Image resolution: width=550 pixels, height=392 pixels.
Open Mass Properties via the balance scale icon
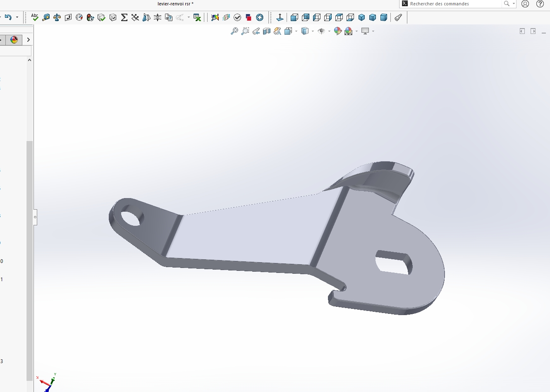tap(57, 17)
